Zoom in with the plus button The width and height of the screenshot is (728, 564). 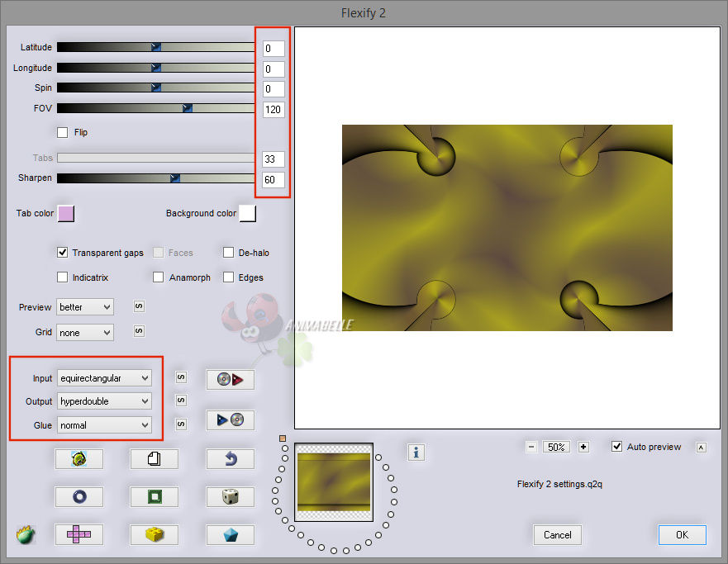point(583,447)
